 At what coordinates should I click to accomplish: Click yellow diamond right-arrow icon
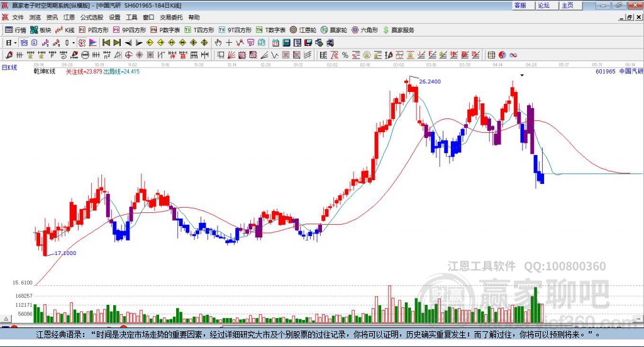tap(160, 43)
